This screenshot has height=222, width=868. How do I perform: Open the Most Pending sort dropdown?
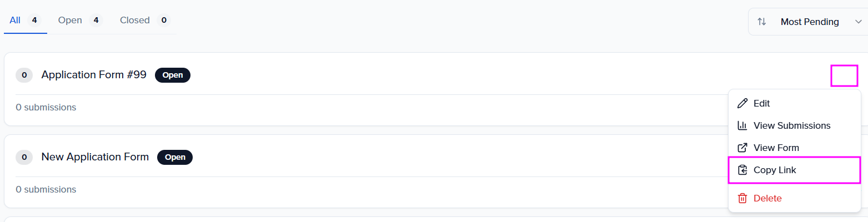[x=809, y=22]
